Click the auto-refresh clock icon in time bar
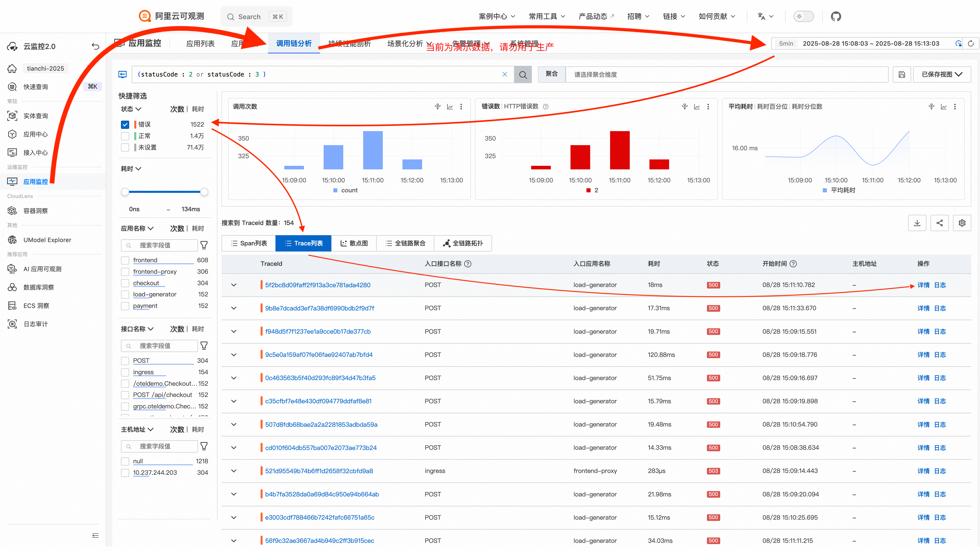Image resolution: width=980 pixels, height=551 pixels. click(958, 43)
